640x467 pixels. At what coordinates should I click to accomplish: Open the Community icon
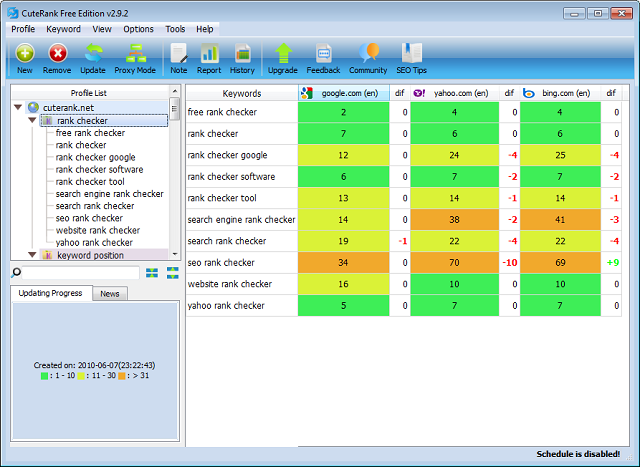[369, 53]
